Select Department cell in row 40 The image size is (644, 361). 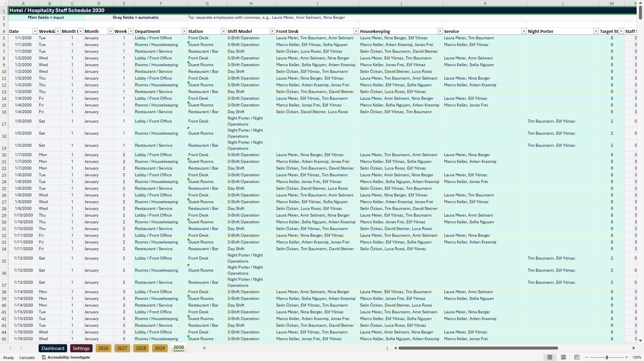[161, 305]
